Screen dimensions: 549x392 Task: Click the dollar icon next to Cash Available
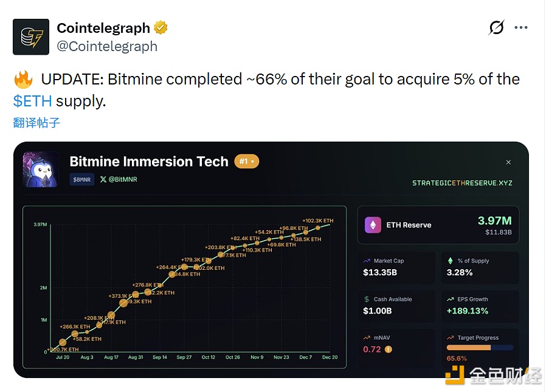[x=366, y=299]
